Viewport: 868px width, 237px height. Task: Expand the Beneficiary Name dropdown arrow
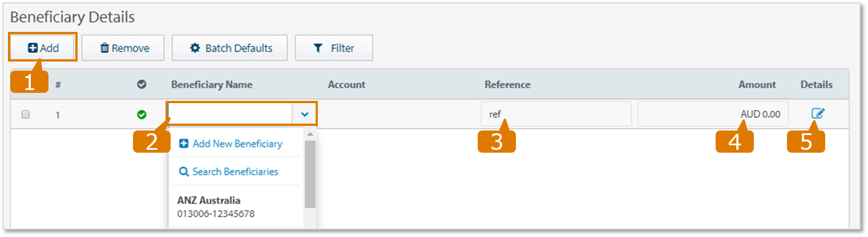point(305,115)
